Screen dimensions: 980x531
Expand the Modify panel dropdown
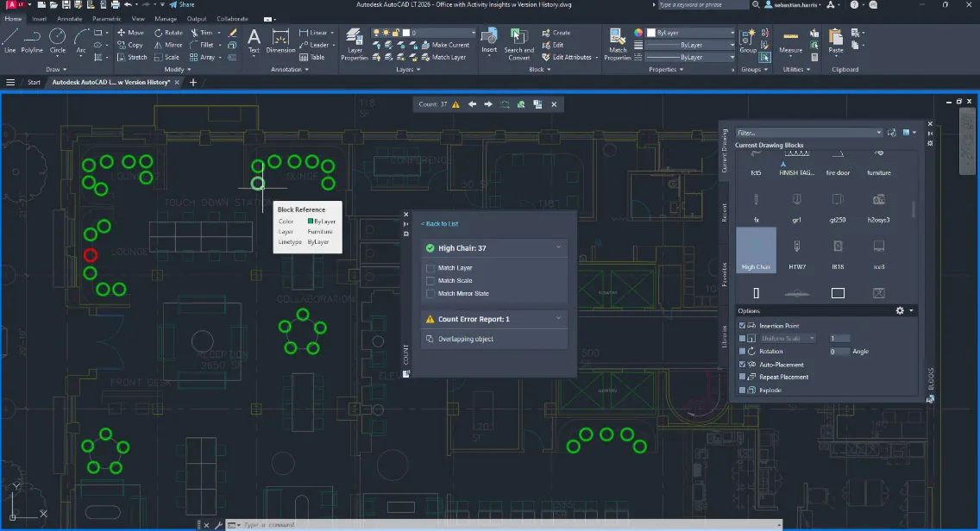pyautogui.click(x=177, y=69)
